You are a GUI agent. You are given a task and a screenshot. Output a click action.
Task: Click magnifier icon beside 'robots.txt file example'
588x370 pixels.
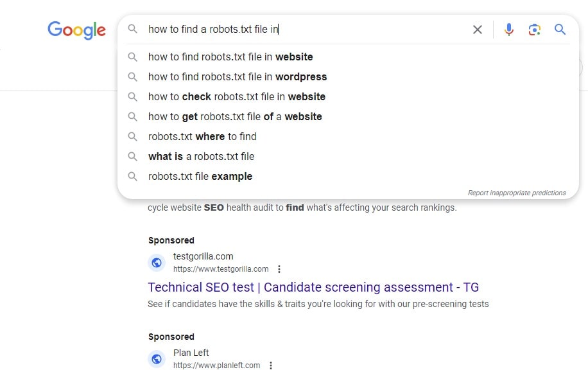click(x=132, y=176)
